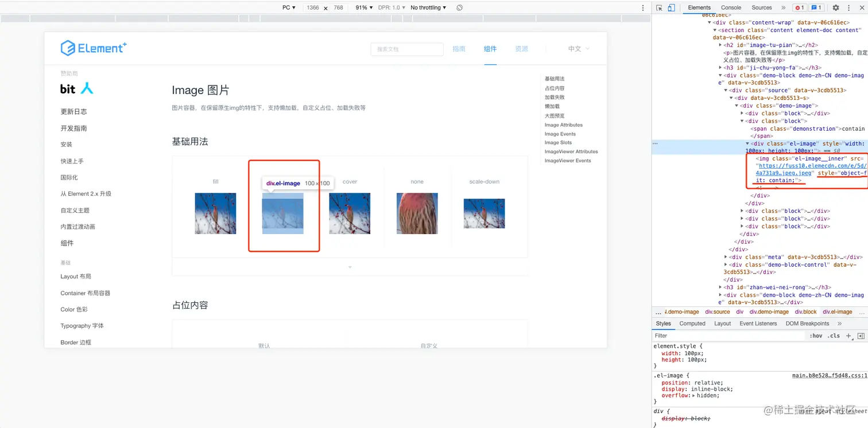
Task: Show more Styles pane tabs chevron
Action: pos(839,324)
